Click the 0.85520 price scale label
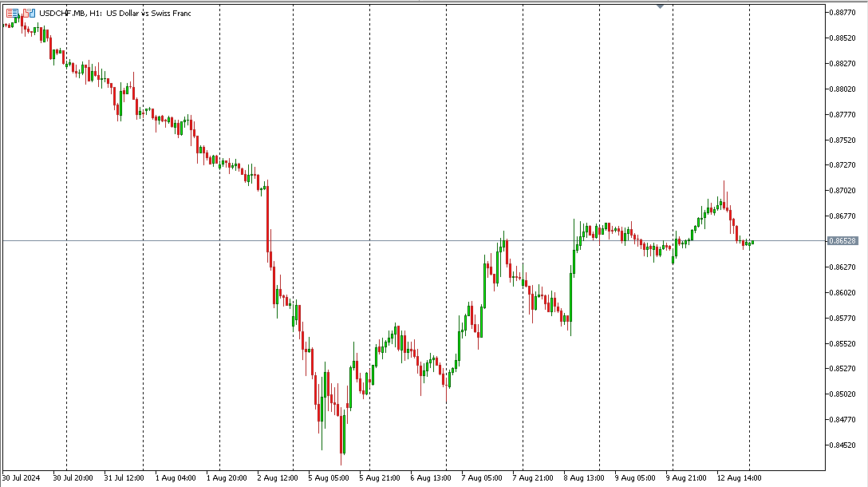Screen dimensions: 868x487 click(842, 343)
